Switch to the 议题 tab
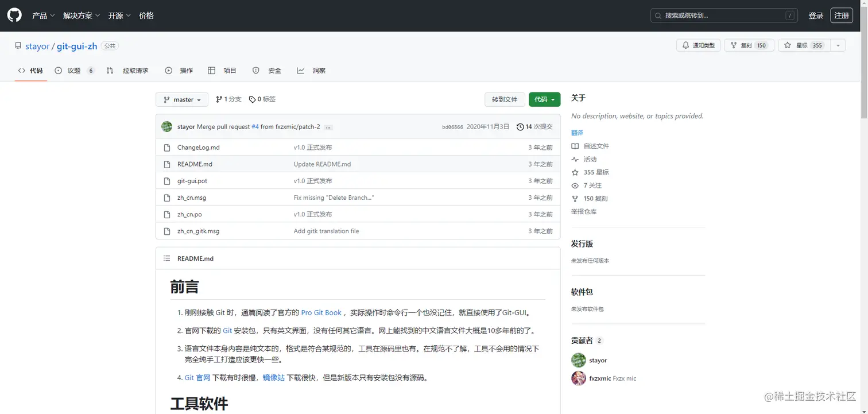The image size is (868, 414). tap(75, 71)
